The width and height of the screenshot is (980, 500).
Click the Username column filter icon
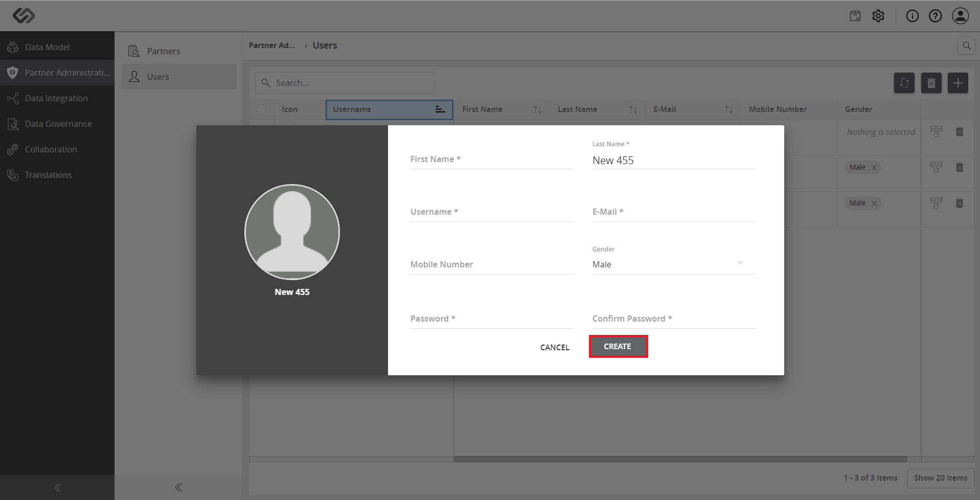[x=440, y=109]
